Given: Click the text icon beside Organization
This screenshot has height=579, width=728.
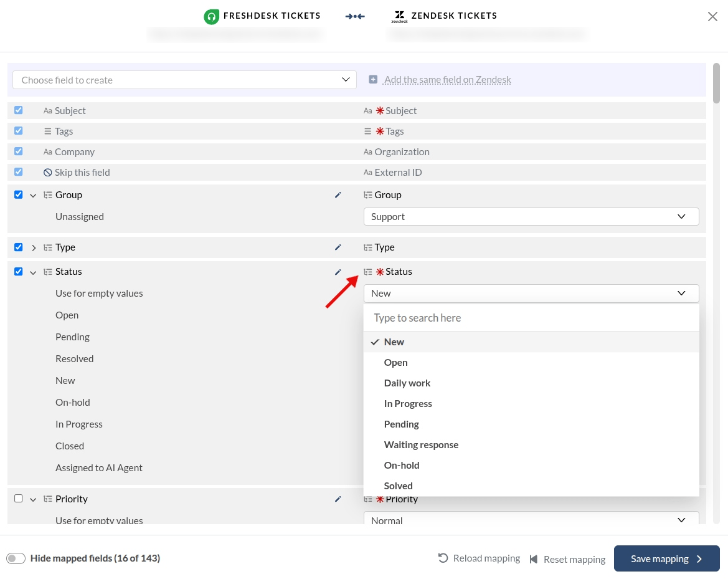Looking at the screenshot, I should tap(367, 152).
